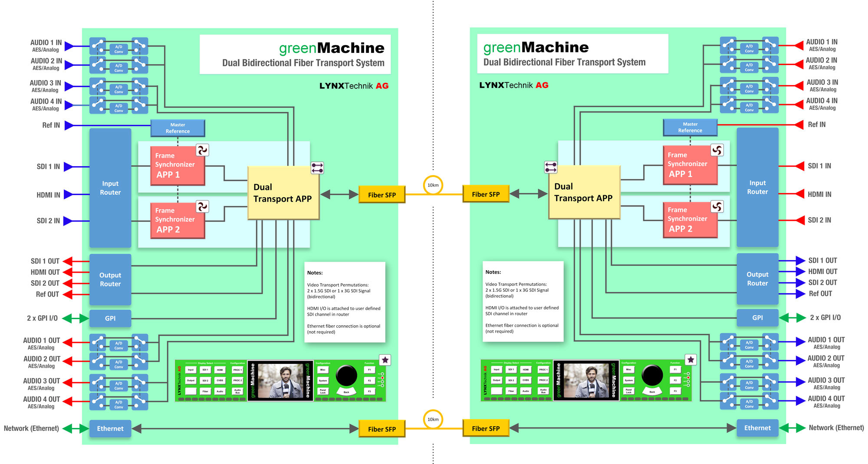868x464 pixels.
Task: Click the left Master Reference block
Action: pos(178,128)
